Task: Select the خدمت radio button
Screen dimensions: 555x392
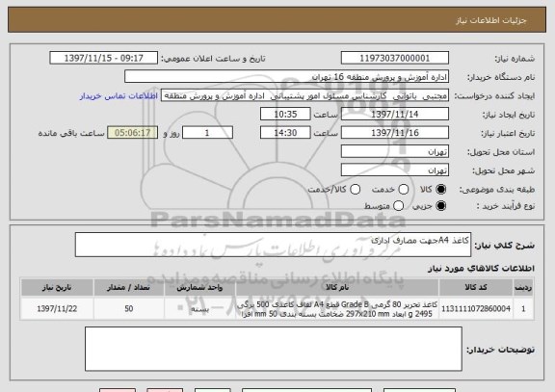Action: click(404, 190)
